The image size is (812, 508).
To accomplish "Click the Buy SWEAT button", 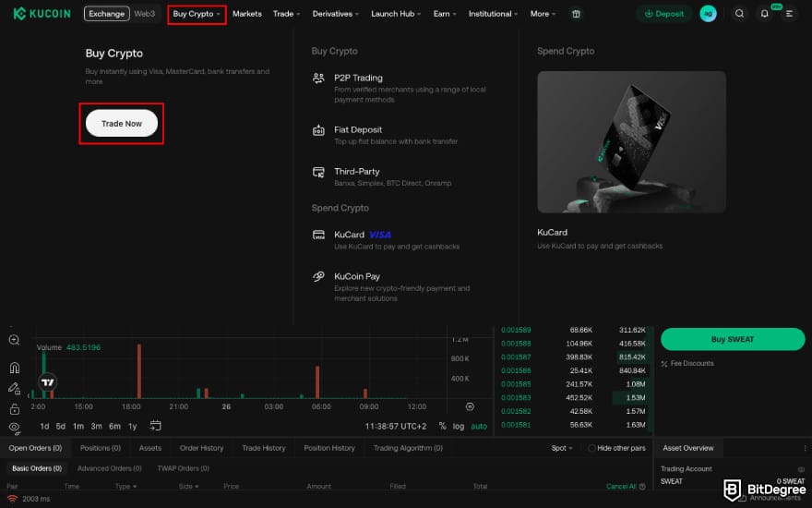I will (x=733, y=339).
